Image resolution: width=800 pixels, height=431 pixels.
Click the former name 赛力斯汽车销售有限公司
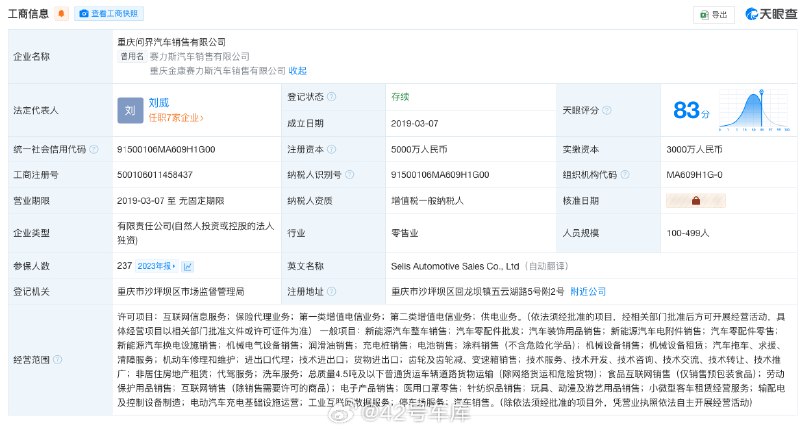pos(199,57)
